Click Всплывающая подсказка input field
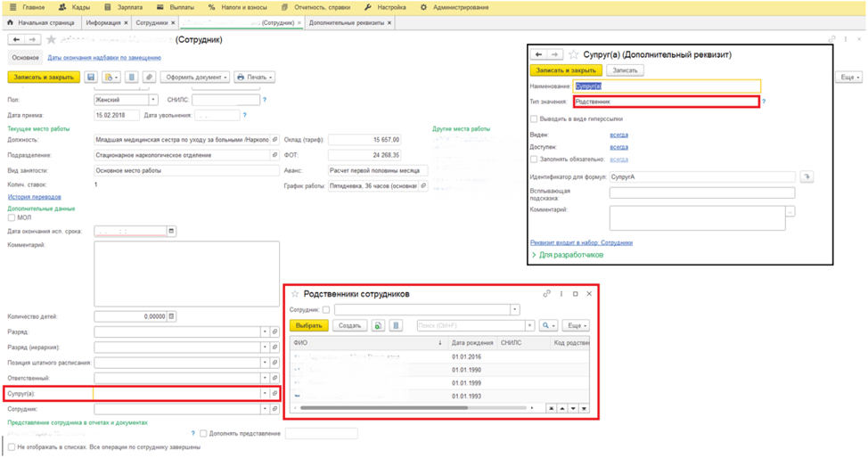This screenshot has width=868, height=458. [702, 192]
